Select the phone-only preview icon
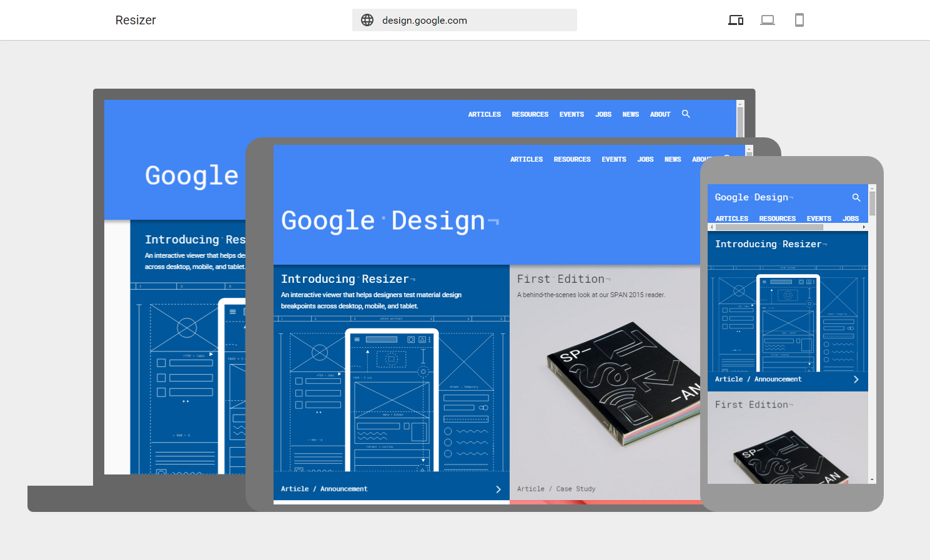This screenshot has width=930, height=560. coord(799,20)
